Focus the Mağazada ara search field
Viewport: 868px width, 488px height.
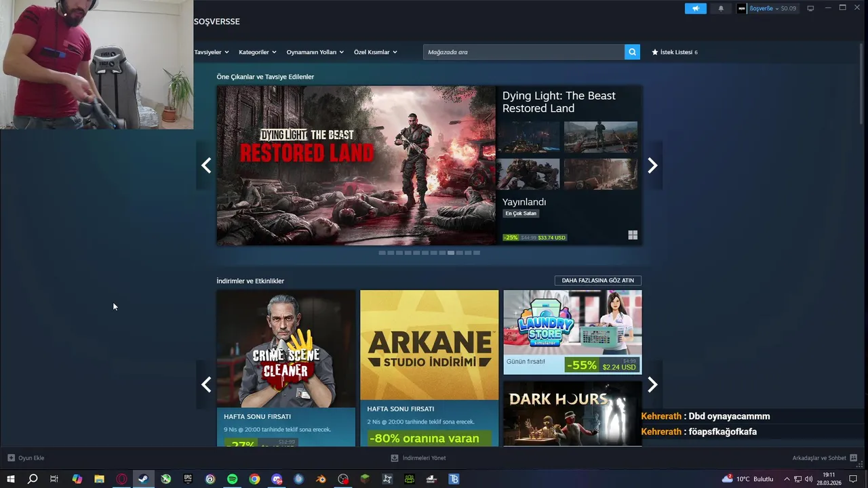(x=524, y=52)
